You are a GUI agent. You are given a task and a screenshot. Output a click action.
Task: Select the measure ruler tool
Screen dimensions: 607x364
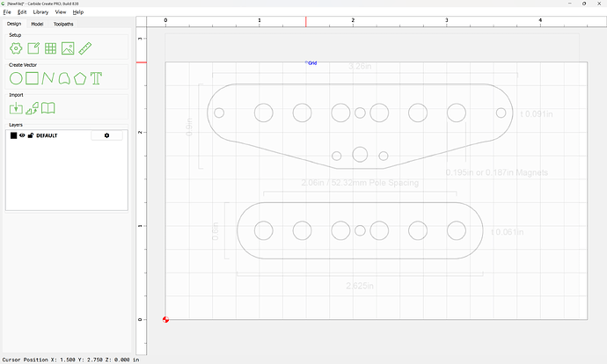click(84, 48)
